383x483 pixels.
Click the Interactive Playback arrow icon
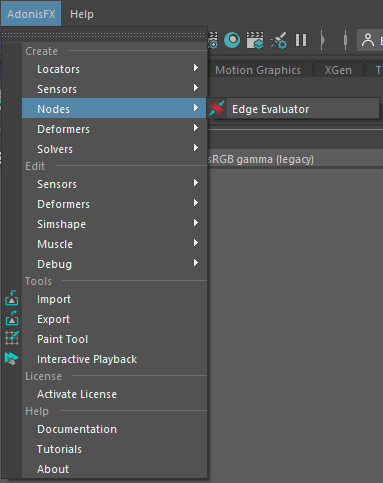tap(12, 358)
